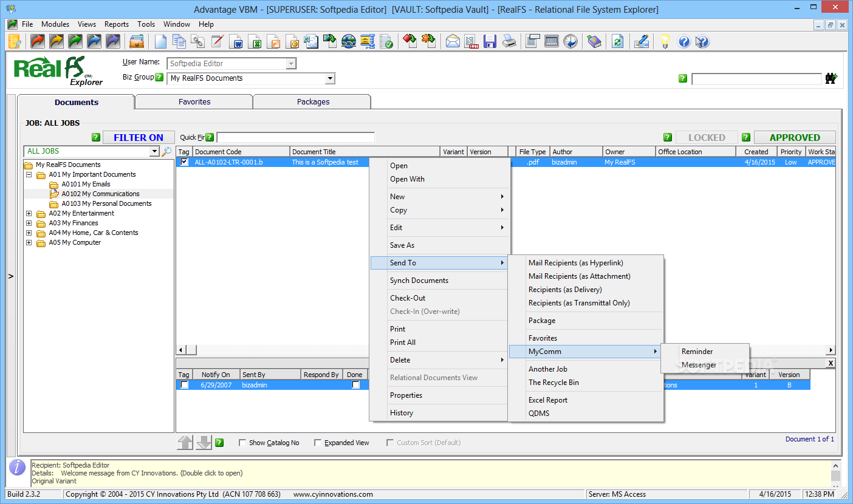Click the binoculars search icon
This screenshot has width=853, height=504.
831,78
